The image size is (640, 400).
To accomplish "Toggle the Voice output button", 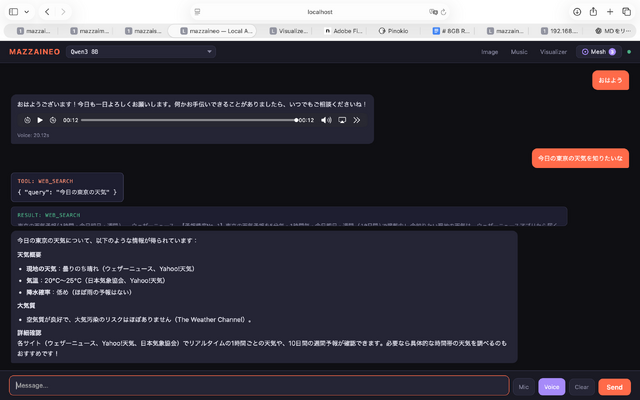I will [x=551, y=386].
